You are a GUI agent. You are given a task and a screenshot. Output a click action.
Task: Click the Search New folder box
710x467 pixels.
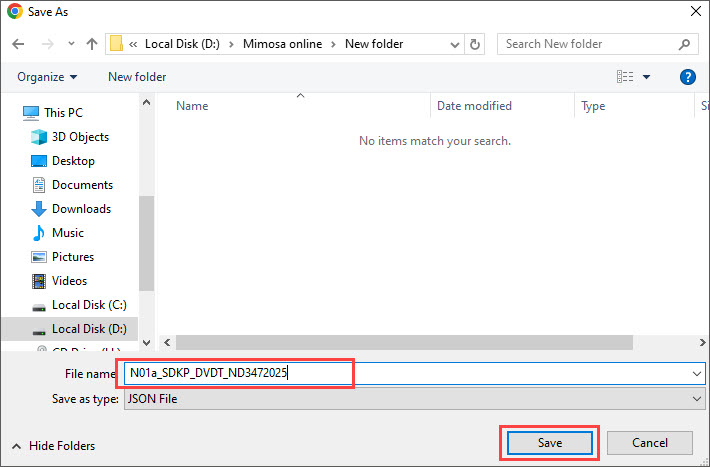click(588, 44)
